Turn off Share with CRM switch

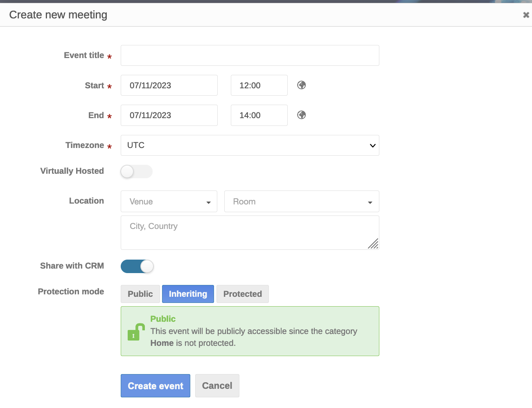point(137,267)
